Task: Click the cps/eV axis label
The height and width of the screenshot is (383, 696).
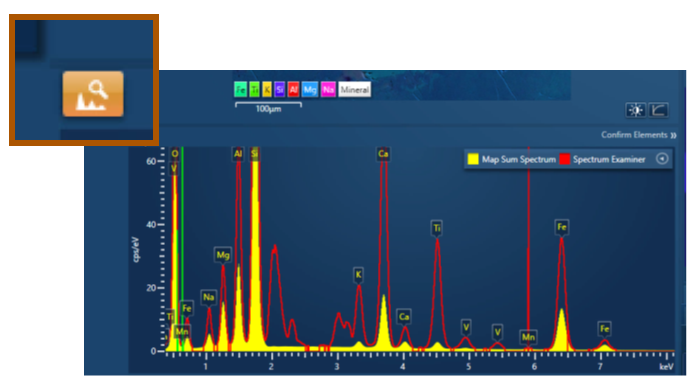Action: point(136,249)
